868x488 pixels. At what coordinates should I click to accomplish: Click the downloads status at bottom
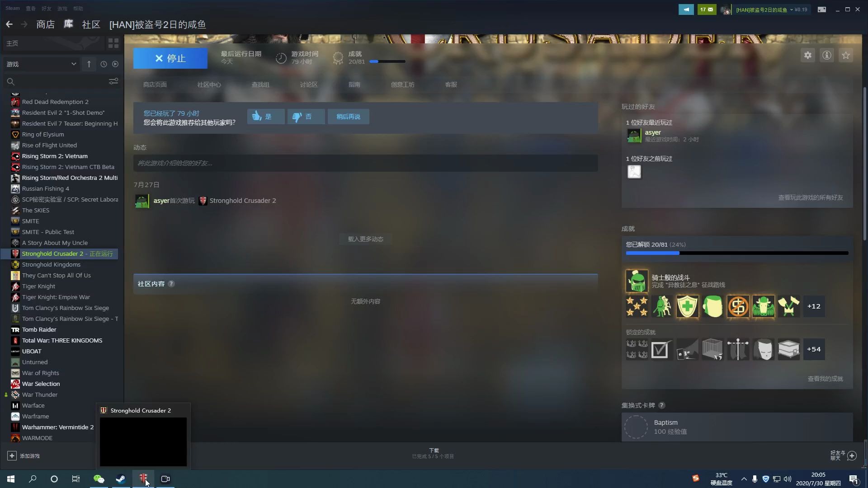(x=433, y=453)
